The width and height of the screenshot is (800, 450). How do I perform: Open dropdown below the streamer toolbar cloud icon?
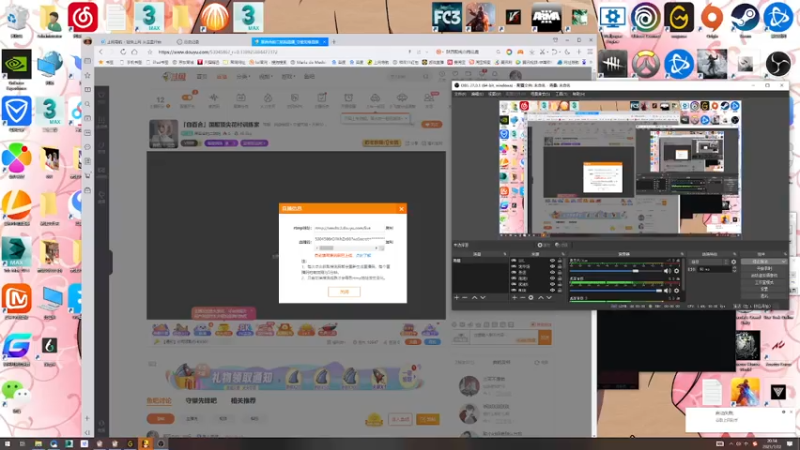click(x=375, y=118)
